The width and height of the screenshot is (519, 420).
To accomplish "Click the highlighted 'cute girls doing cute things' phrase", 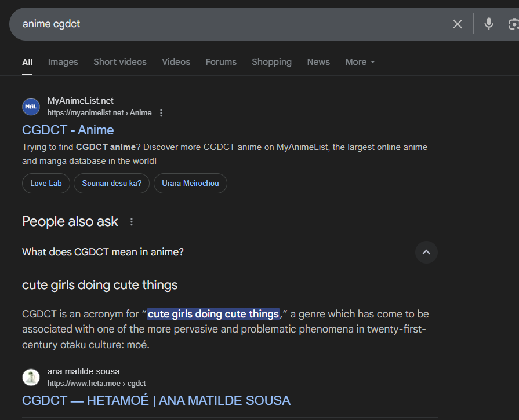I will click(x=213, y=314).
